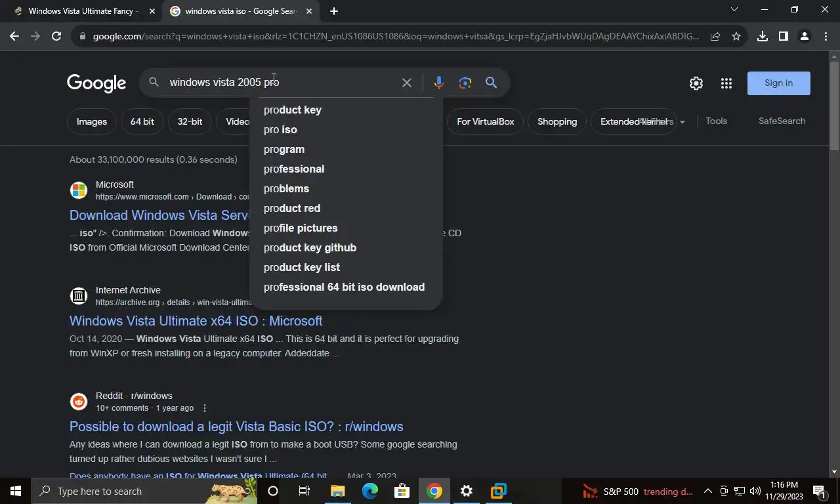Viewport: 840px width, 504px height.
Task: Reload the page with the refresh icon
Action: pyautogui.click(x=56, y=36)
